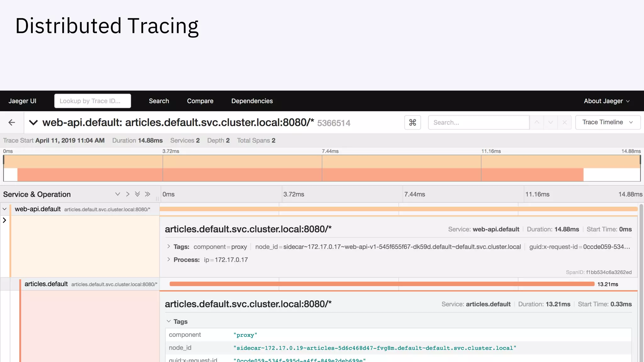Click the vertical scrollbar on right
This screenshot has width=644, height=362.
click(641, 283)
